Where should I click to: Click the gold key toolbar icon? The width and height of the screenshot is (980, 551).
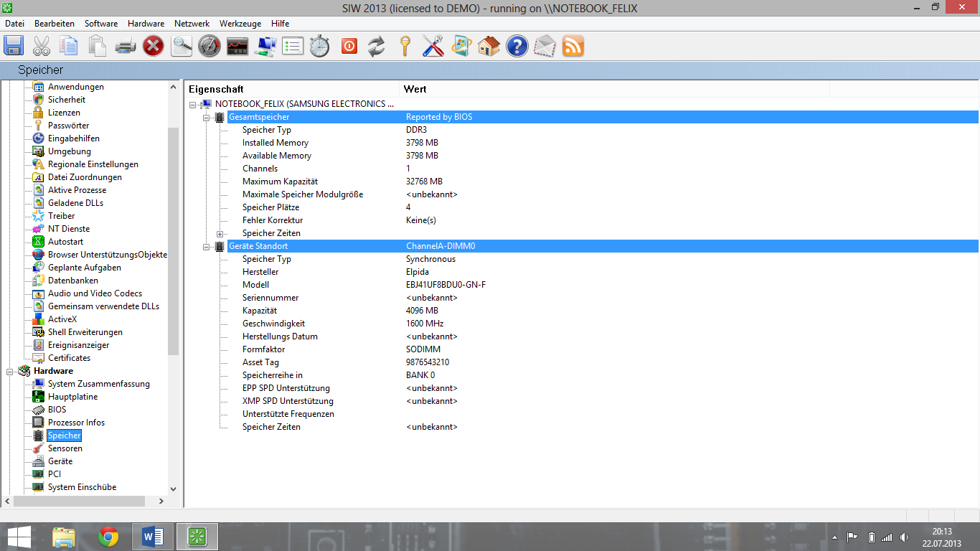tap(405, 47)
